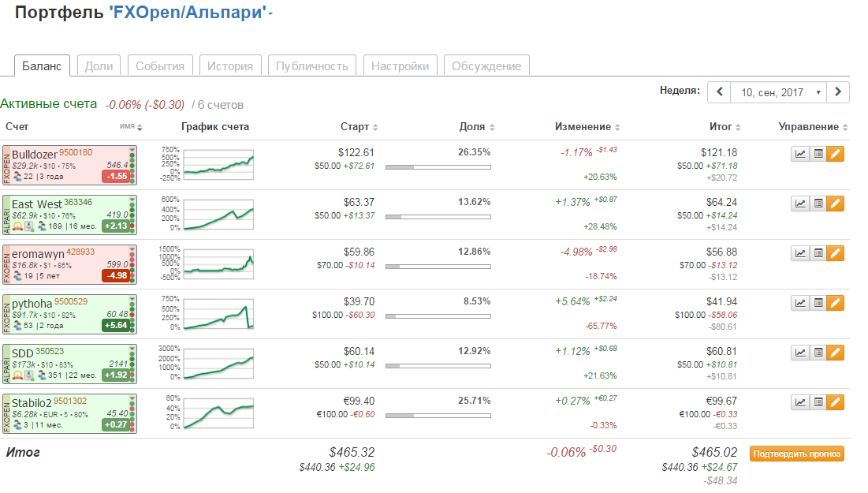Open the week date dropdown '10, сен, 2017'
The height and width of the screenshot is (493, 868).
pyautogui.click(x=778, y=92)
